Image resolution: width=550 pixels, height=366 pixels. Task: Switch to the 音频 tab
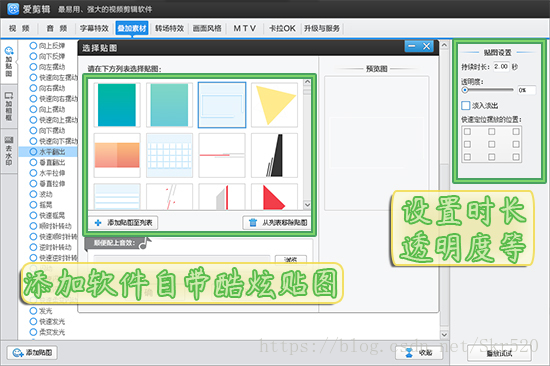(x=56, y=28)
